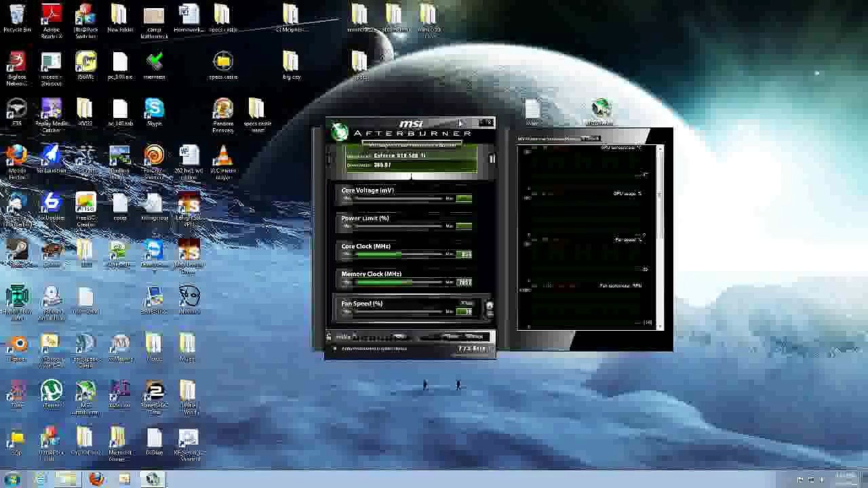Click the Core Clock value box
868x488 pixels.
pyautogui.click(x=465, y=254)
